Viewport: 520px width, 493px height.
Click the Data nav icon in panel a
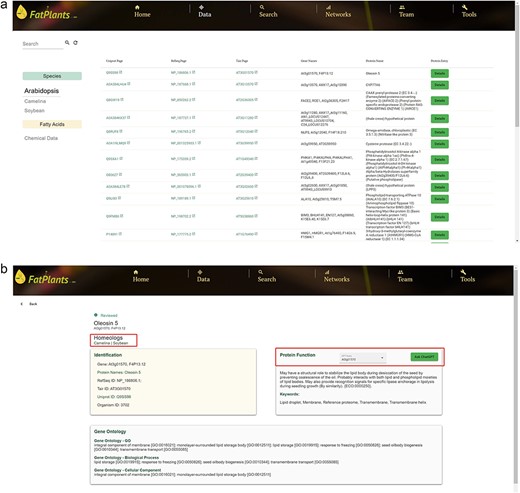201,7
